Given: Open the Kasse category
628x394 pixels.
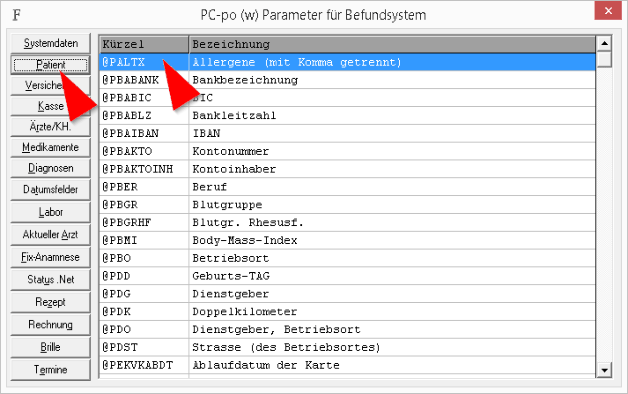Looking at the screenshot, I should (x=50, y=106).
